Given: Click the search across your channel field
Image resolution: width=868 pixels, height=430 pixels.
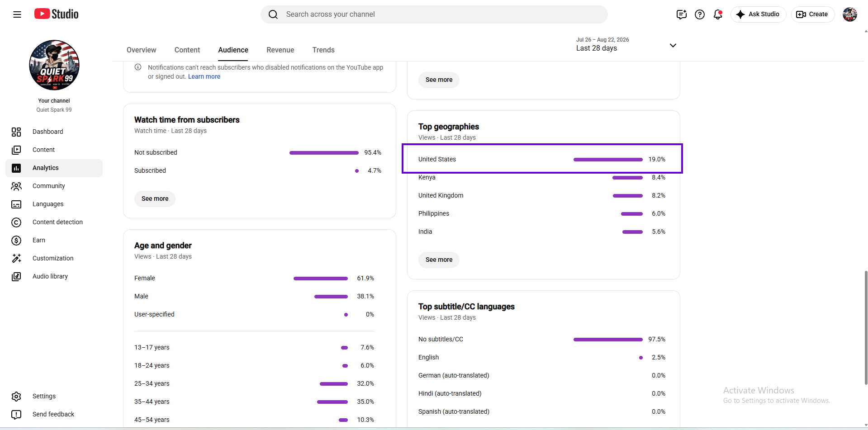Looking at the screenshot, I should pyautogui.click(x=434, y=14).
